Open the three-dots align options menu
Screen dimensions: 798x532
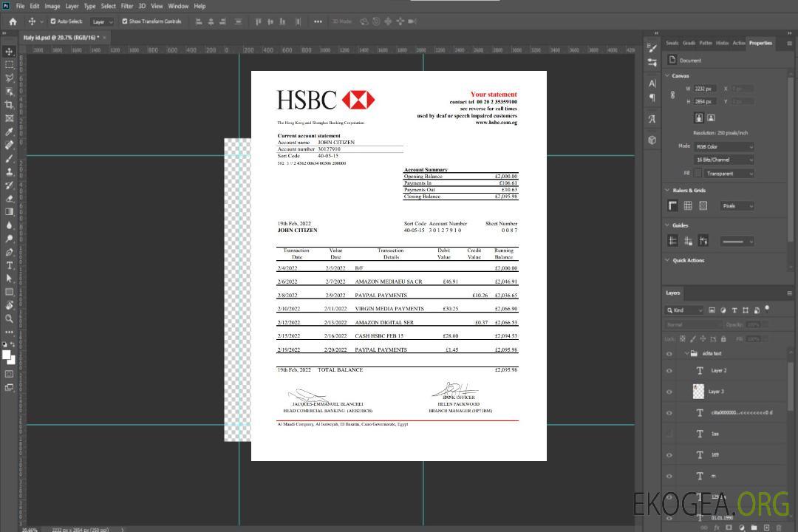(318, 21)
